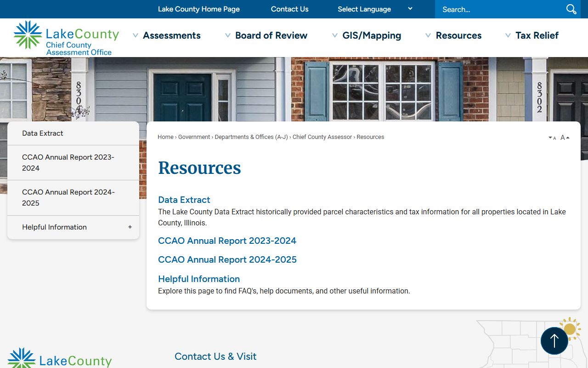588x368 pixels.
Task: Click the footer Lake County logo
Action: [60, 358]
